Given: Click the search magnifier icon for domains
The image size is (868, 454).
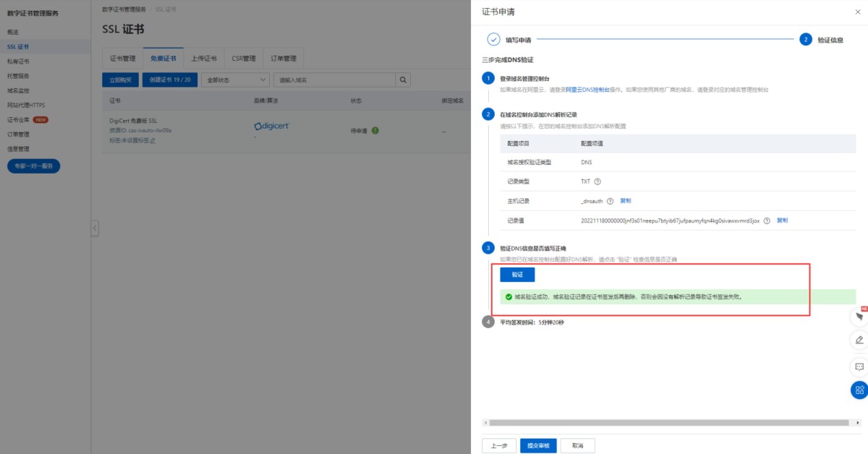Looking at the screenshot, I should tap(402, 80).
